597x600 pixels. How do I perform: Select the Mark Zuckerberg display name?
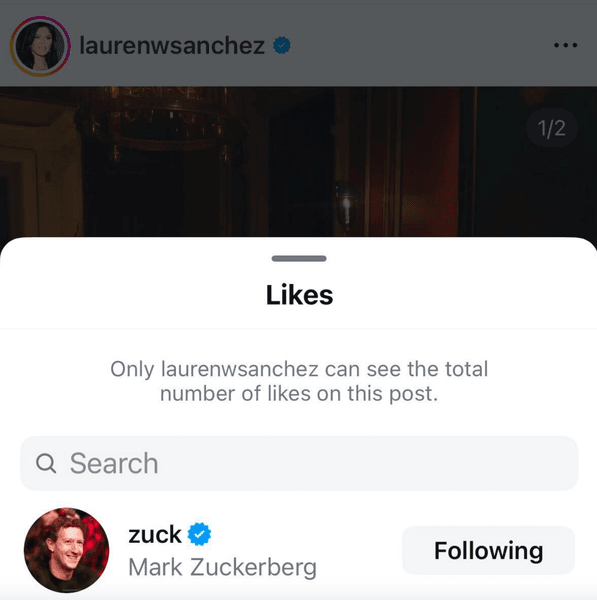click(223, 567)
